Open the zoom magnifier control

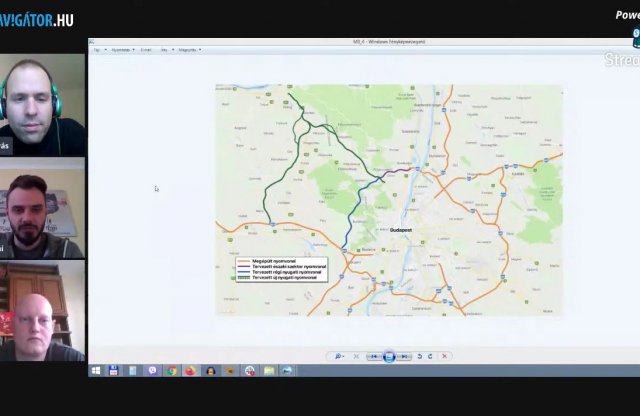coord(340,356)
